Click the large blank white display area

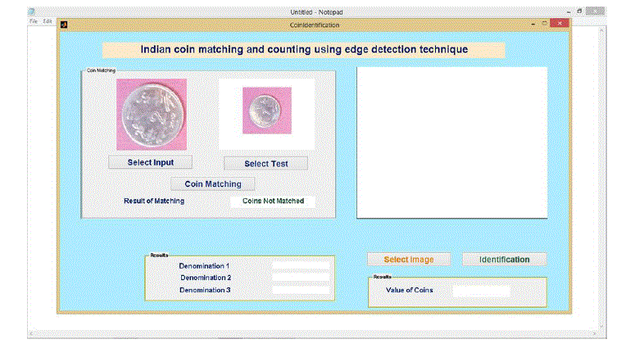451,142
